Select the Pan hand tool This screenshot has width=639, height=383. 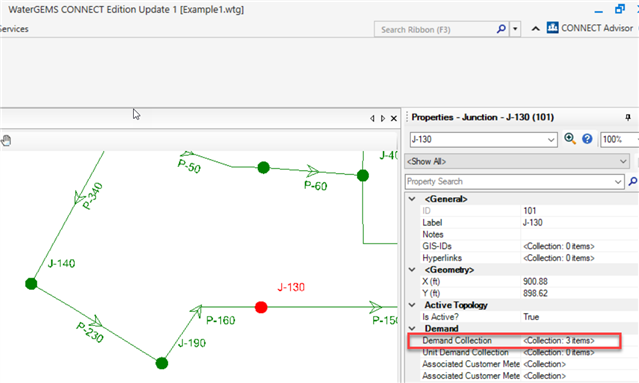pyautogui.click(x=6, y=141)
